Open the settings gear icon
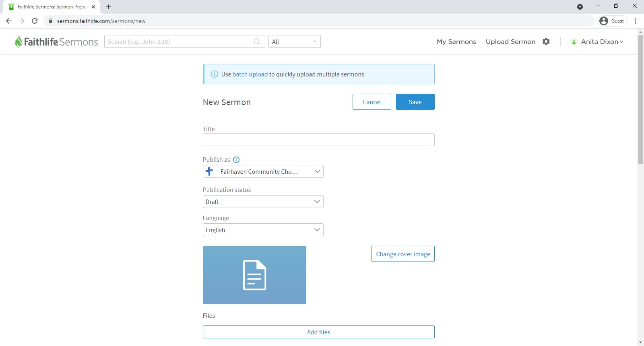 [x=546, y=41]
